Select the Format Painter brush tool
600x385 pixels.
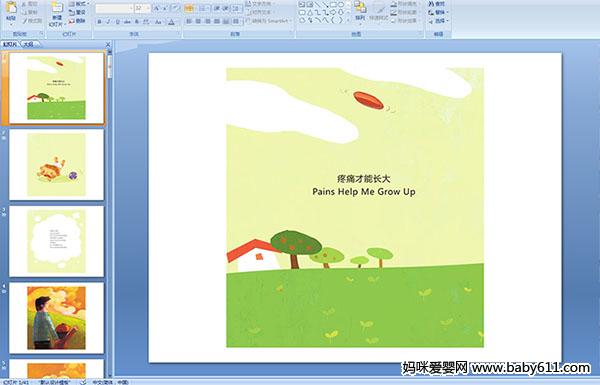[33, 21]
